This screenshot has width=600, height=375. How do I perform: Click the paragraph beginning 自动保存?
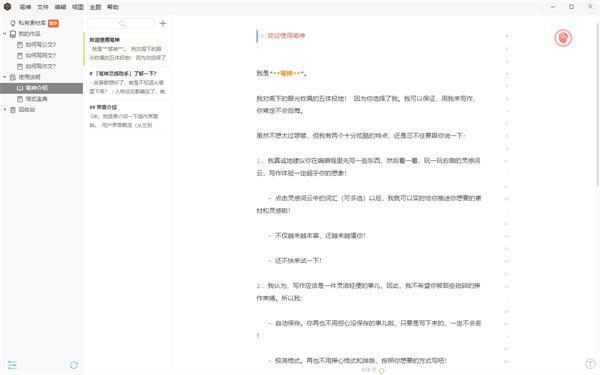369,329
